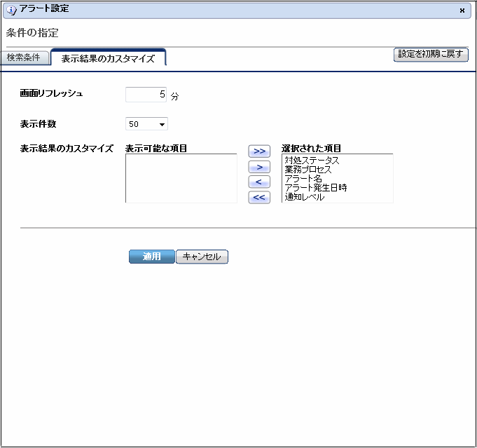Focus the 画面リフレッシュ minutes input field
Image resolution: width=477 pixels, height=448 pixels.
[x=146, y=95]
